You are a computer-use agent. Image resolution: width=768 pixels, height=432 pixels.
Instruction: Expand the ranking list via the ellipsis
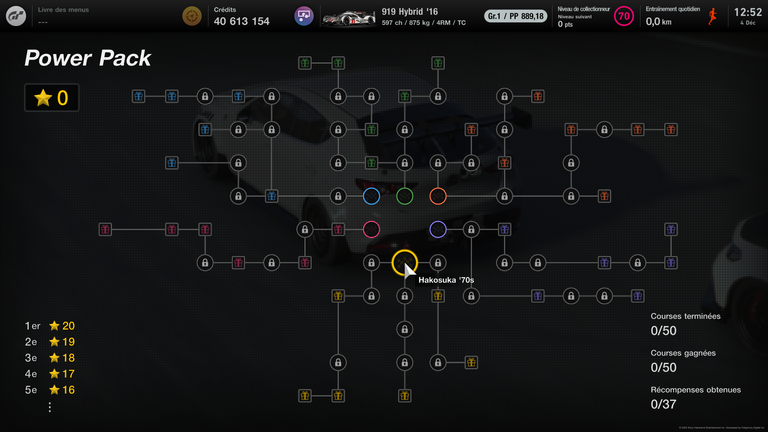click(x=50, y=407)
